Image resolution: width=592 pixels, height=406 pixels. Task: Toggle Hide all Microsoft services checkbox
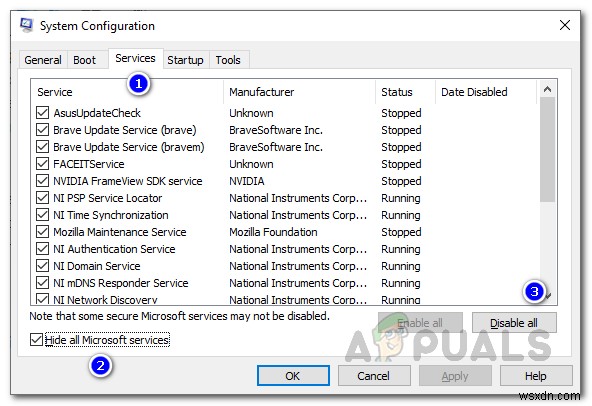pos(36,340)
